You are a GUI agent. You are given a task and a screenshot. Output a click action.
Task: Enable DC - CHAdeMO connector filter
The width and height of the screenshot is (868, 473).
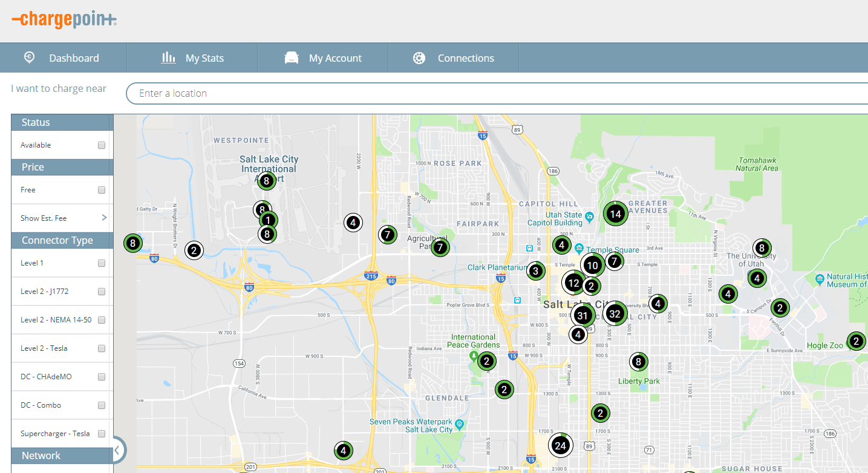pyautogui.click(x=102, y=377)
